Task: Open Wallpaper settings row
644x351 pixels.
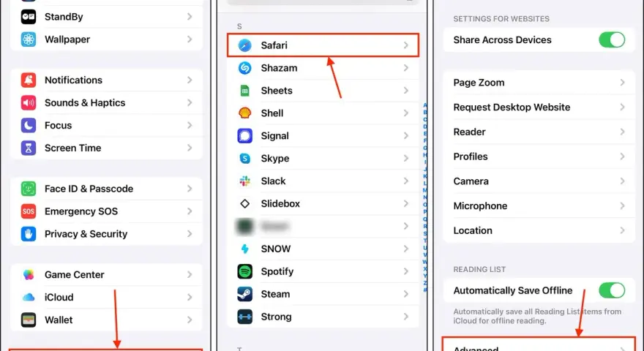Action: click(106, 39)
